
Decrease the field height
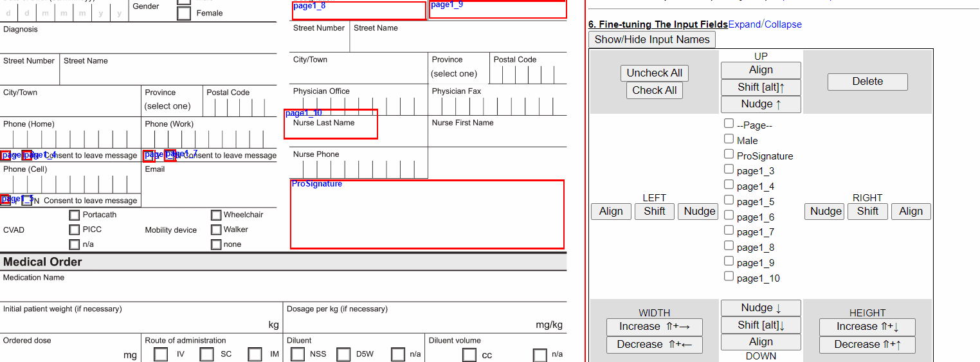[867, 345]
